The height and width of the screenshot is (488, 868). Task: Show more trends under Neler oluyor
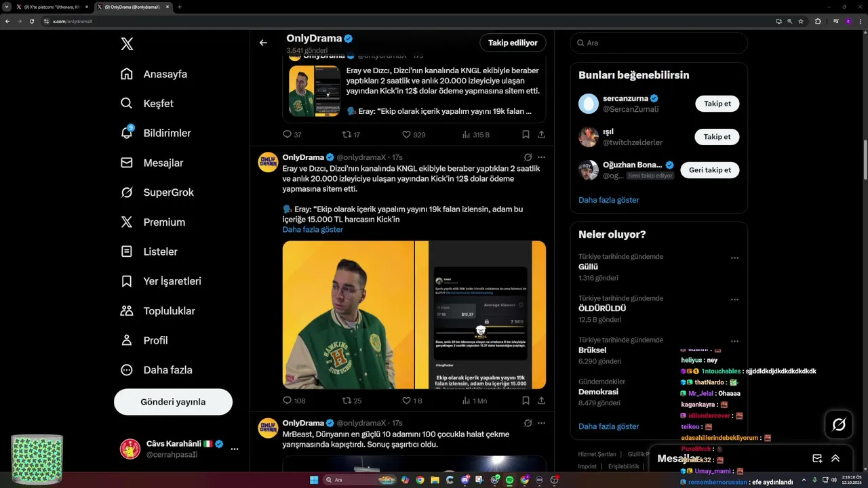coord(608,426)
